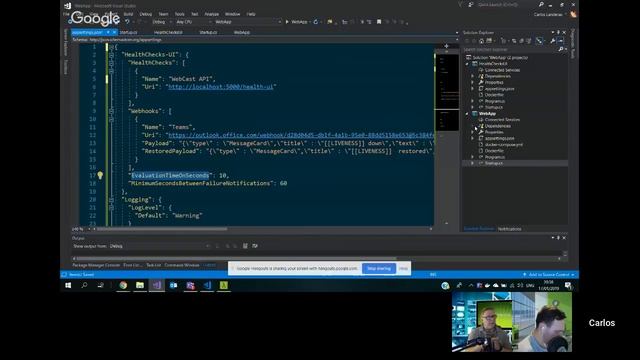
Task: Open the Build menu
Action: pos(128,14)
